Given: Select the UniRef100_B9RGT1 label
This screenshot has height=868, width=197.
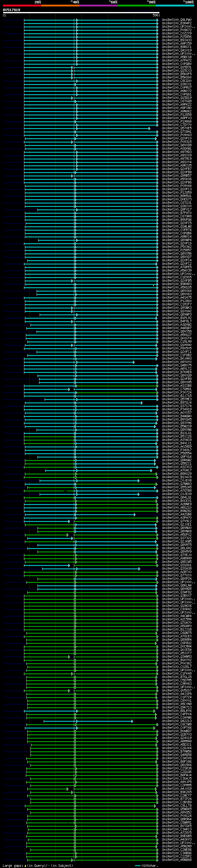Looking at the screenshot, I should 177,47.
